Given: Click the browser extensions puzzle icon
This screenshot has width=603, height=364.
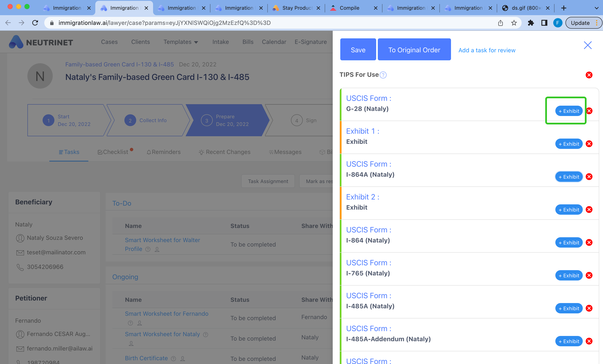Looking at the screenshot, I should coord(530,23).
